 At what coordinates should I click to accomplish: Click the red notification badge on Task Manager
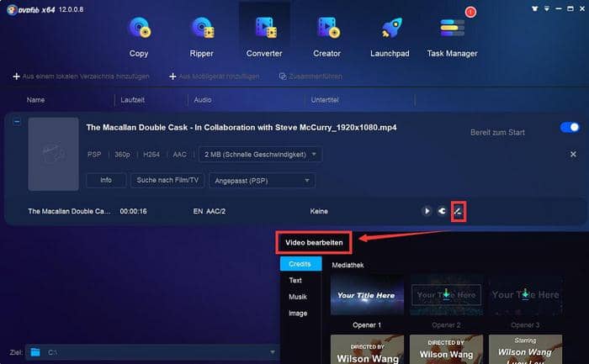coord(470,13)
